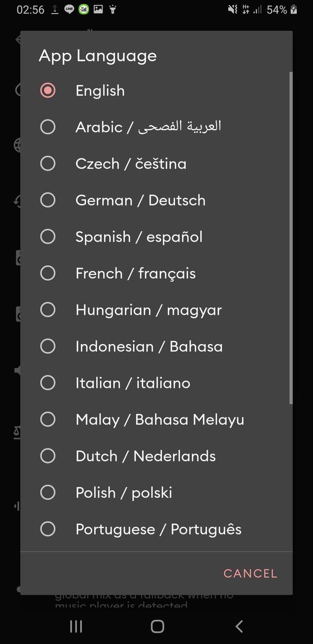The height and width of the screenshot is (644, 313).
Task: Tap the Android back navigation arrow
Action: 239,626
